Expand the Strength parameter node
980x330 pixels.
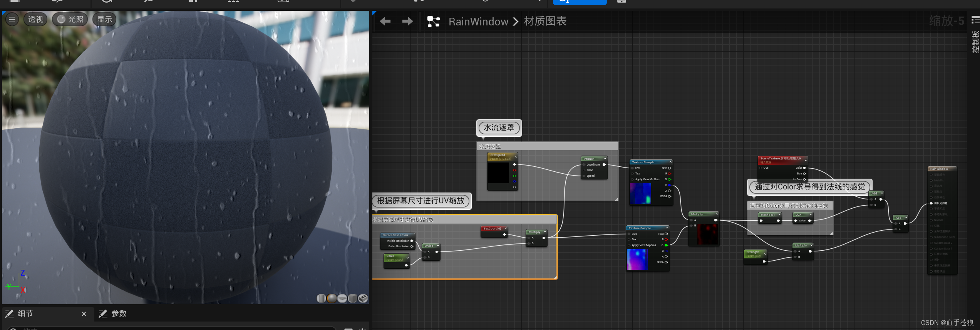[765, 253]
